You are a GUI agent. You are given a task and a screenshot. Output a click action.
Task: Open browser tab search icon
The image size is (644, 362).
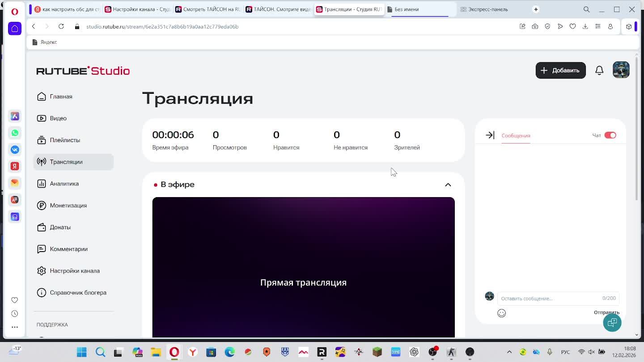pyautogui.click(x=586, y=9)
